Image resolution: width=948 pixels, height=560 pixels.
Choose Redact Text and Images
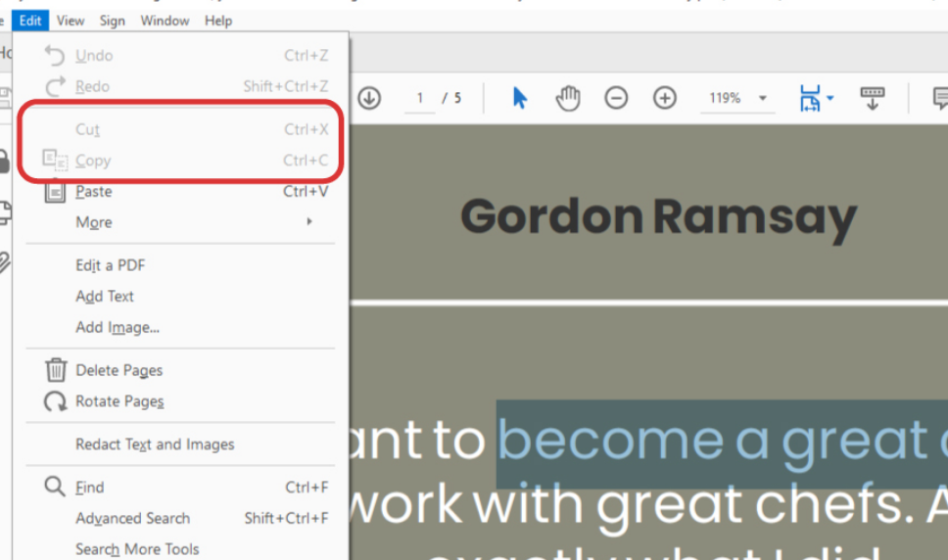point(180,444)
